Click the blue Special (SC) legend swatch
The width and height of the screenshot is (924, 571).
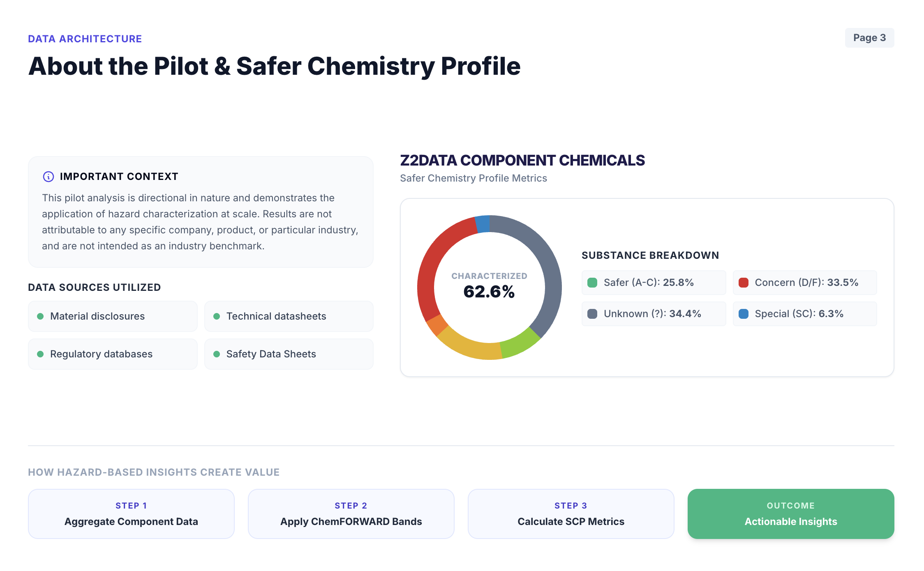tap(744, 314)
